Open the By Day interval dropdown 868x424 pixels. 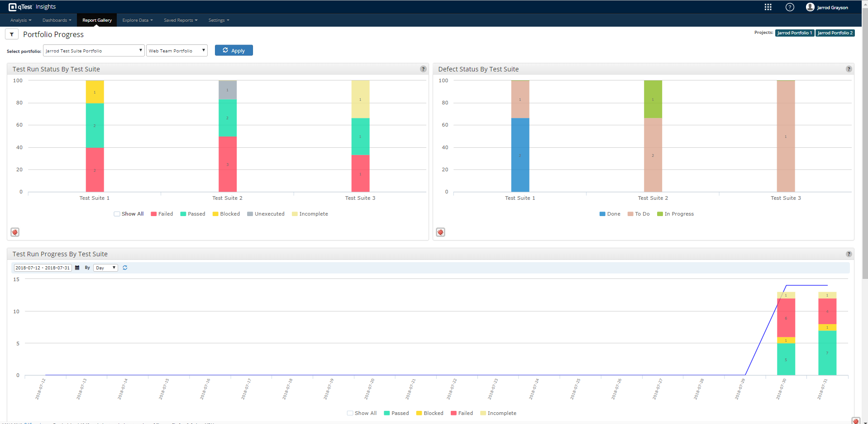[x=105, y=268]
